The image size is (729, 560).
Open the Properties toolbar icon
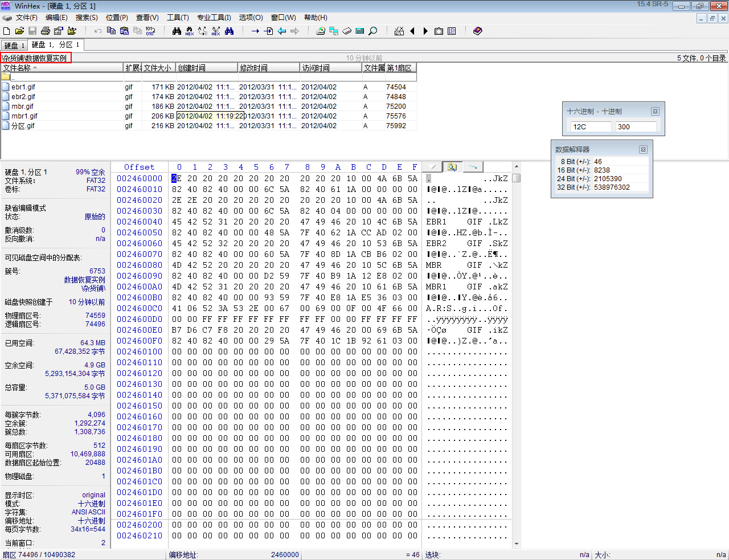pos(59,31)
